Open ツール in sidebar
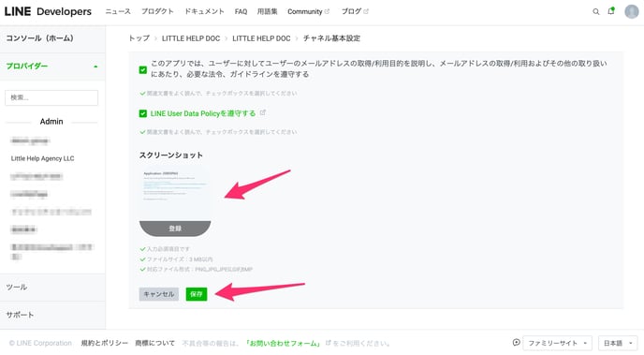 click(x=52, y=288)
